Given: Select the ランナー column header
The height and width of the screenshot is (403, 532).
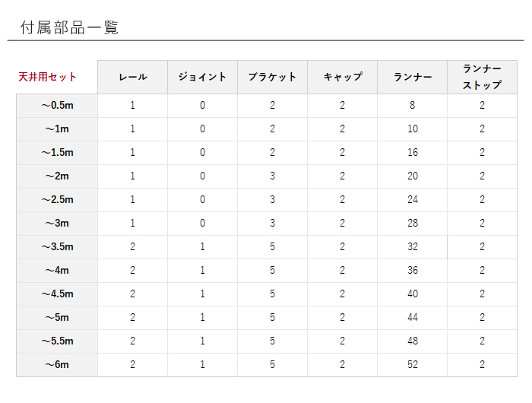Looking at the screenshot, I should pyautogui.click(x=412, y=77).
